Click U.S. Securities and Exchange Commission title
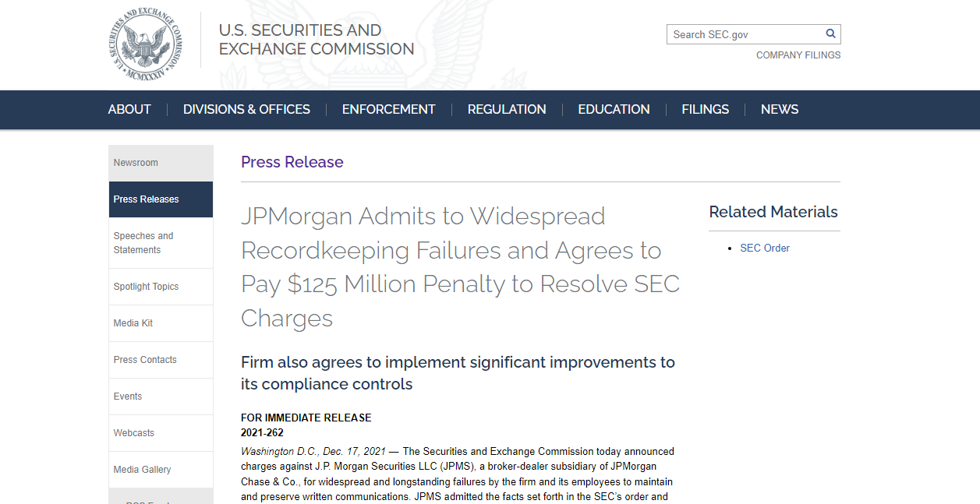The height and width of the screenshot is (504, 980). [317, 40]
